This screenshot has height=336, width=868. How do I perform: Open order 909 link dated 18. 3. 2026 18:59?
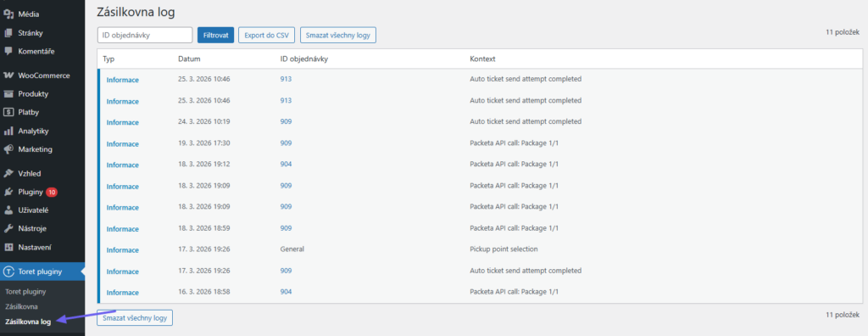(x=286, y=228)
